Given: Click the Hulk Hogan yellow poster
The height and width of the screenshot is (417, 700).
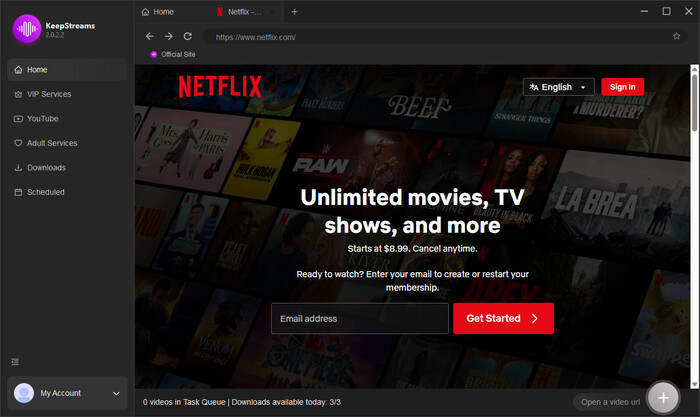Looking at the screenshot, I should click(x=262, y=158).
